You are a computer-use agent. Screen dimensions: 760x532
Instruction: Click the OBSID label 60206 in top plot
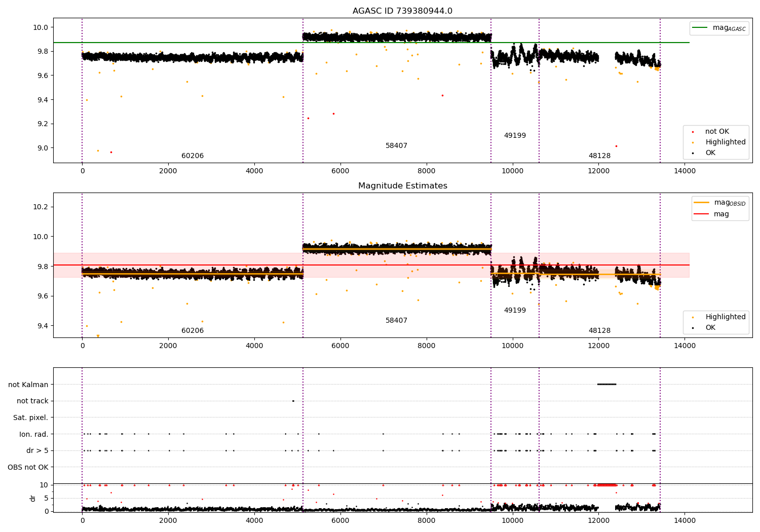click(x=193, y=156)
